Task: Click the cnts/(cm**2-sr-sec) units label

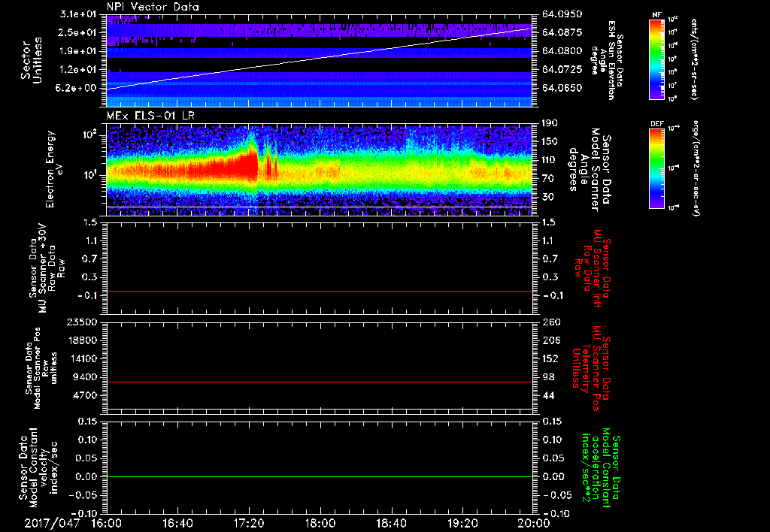Action: pyautogui.click(x=694, y=59)
